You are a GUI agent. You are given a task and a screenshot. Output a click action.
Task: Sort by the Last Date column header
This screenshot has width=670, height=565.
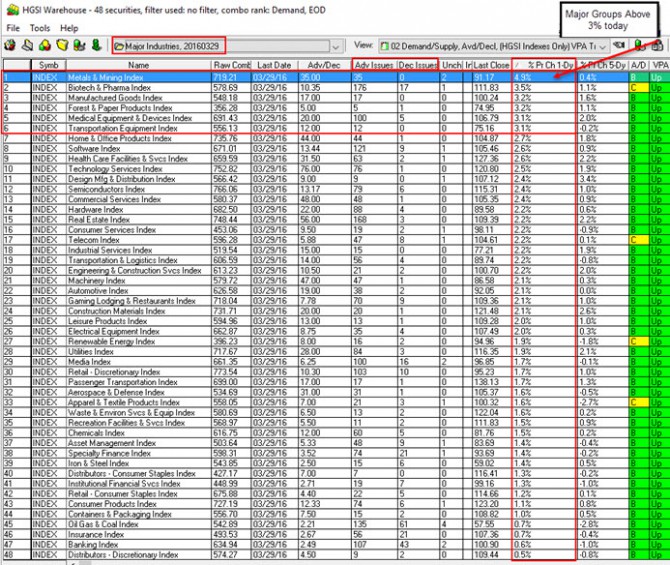click(274, 65)
